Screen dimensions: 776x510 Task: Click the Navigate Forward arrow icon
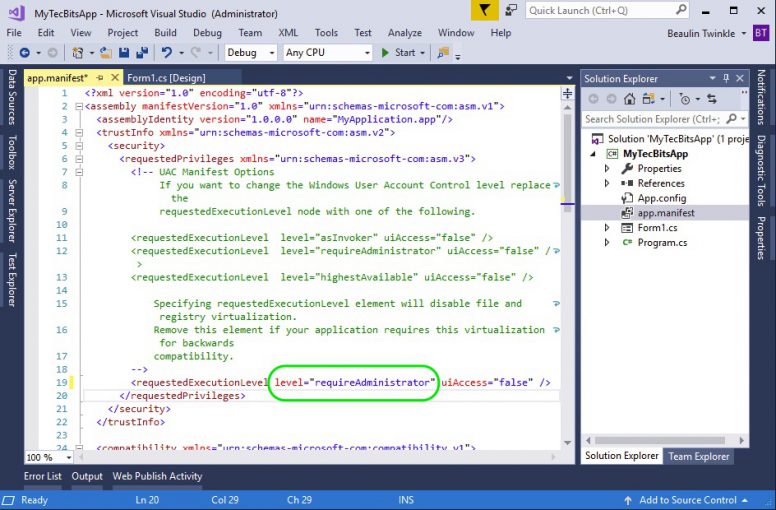coord(52,52)
